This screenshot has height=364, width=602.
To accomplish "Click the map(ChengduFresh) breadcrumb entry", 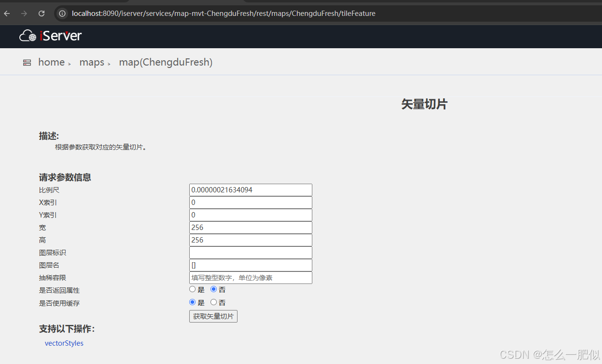I will [166, 62].
